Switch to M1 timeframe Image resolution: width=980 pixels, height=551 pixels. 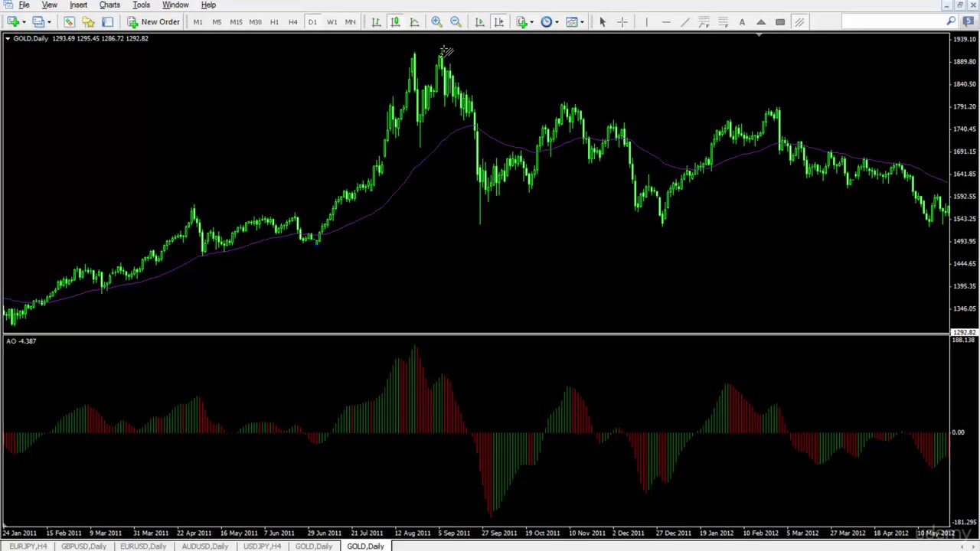[198, 22]
